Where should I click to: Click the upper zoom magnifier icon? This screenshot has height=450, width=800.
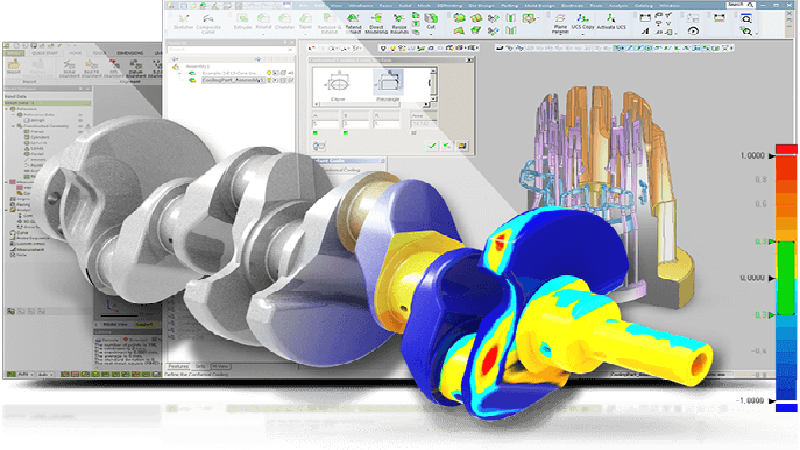coord(746,19)
